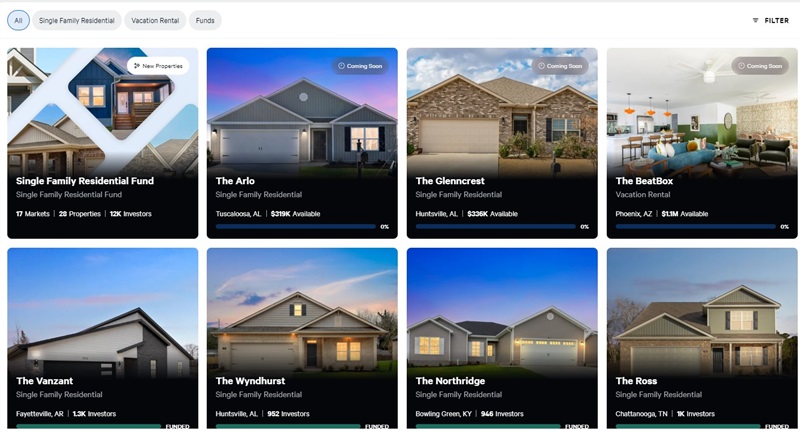Click the clock icon on The Arlo badge
This screenshot has height=432, width=800.
click(341, 66)
